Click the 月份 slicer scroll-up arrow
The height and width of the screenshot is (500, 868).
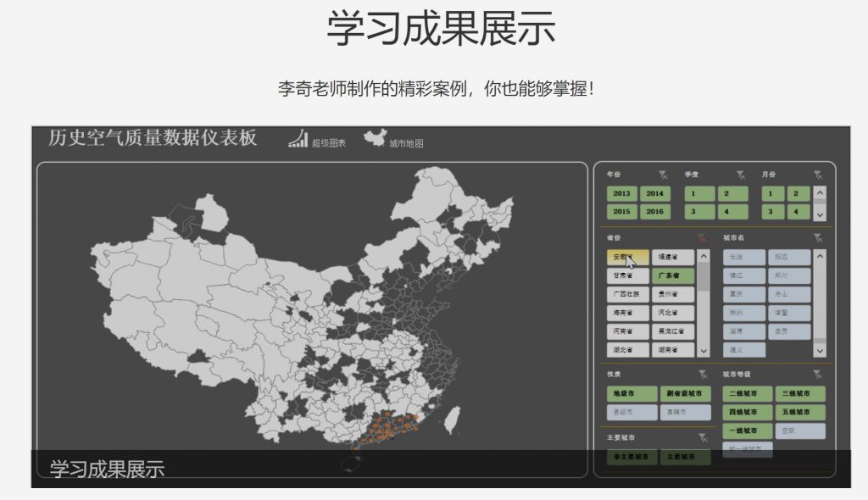(820, 192)
